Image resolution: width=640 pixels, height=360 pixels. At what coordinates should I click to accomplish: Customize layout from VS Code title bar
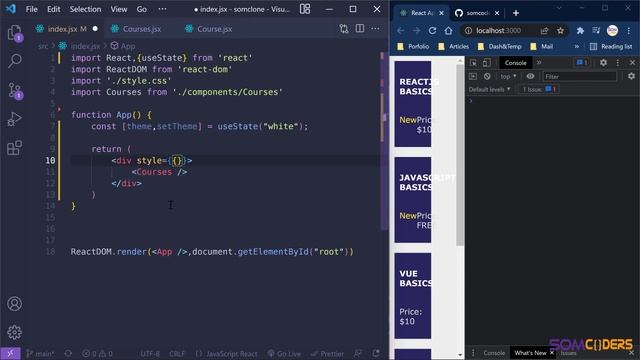pyautogui.click(x=305, y=9)
